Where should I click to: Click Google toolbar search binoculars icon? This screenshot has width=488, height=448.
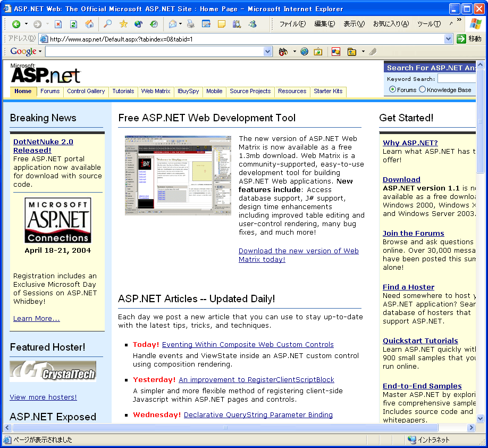[283, 52]
